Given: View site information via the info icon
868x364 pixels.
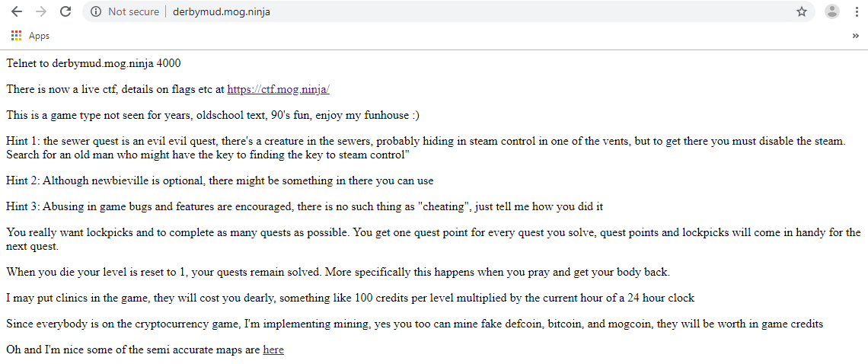Looking at the screenshot, I should pos(96,11).
